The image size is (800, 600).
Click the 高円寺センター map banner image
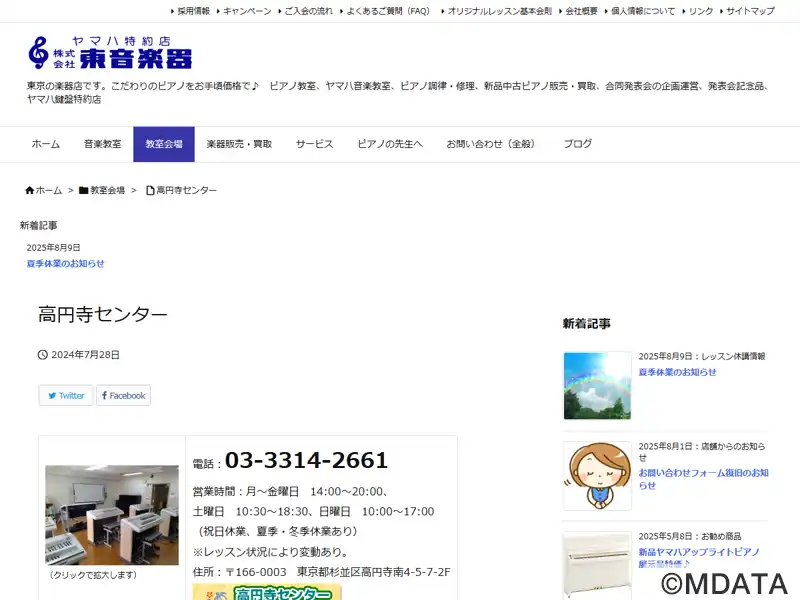tap(267, 592)
